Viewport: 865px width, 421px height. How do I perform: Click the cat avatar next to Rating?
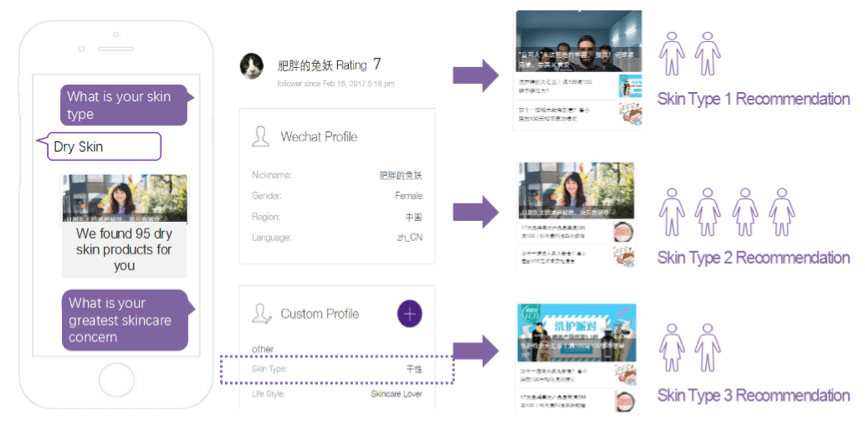(252, 66)
